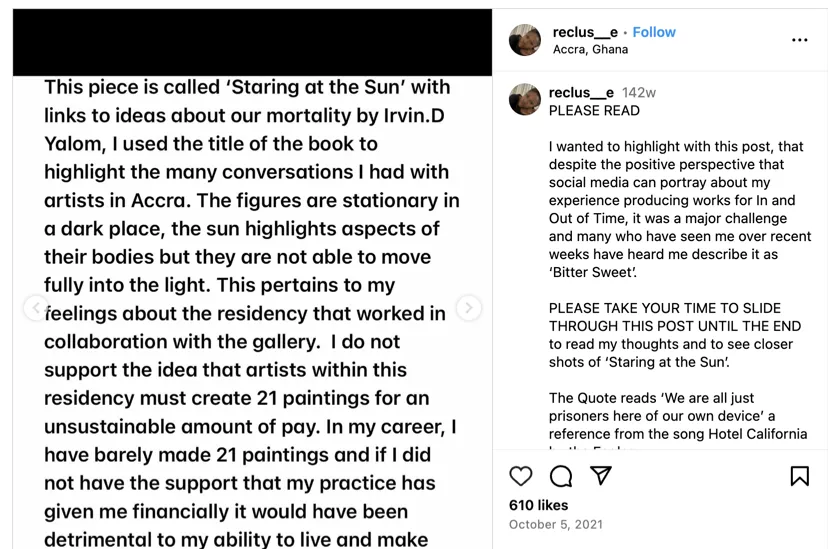
Task: Follow the reclus__e account
Action: click(654, 32)
